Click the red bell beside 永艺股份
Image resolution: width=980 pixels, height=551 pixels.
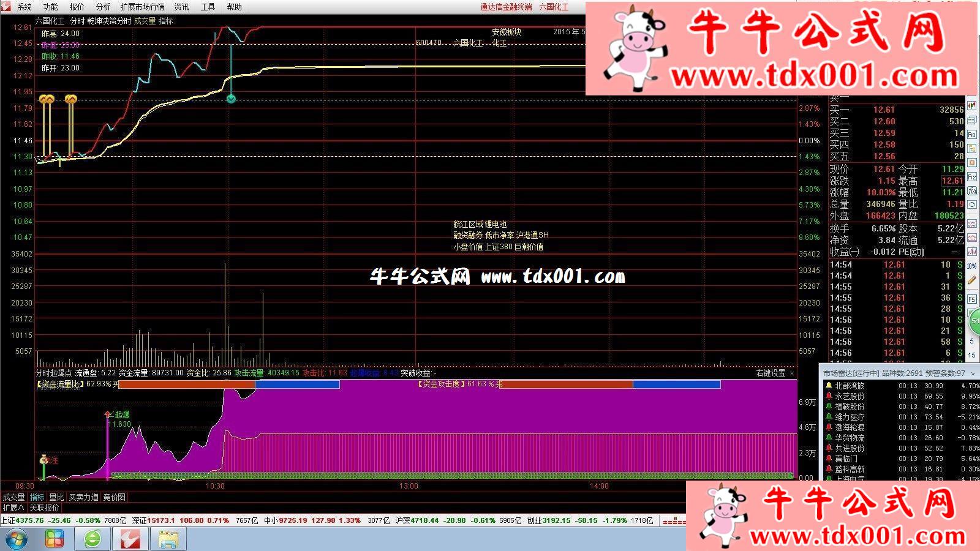click(x=829, y=396)
